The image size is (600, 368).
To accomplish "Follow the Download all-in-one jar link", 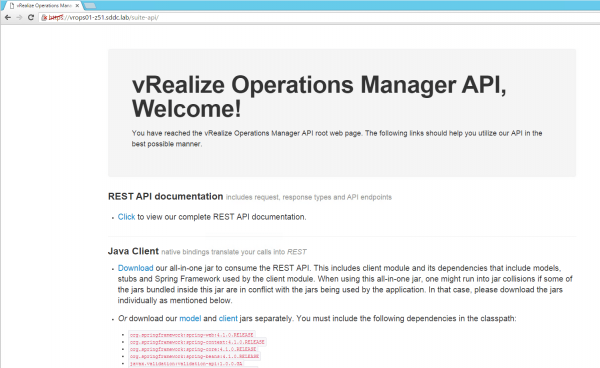I will click(135, 268).
